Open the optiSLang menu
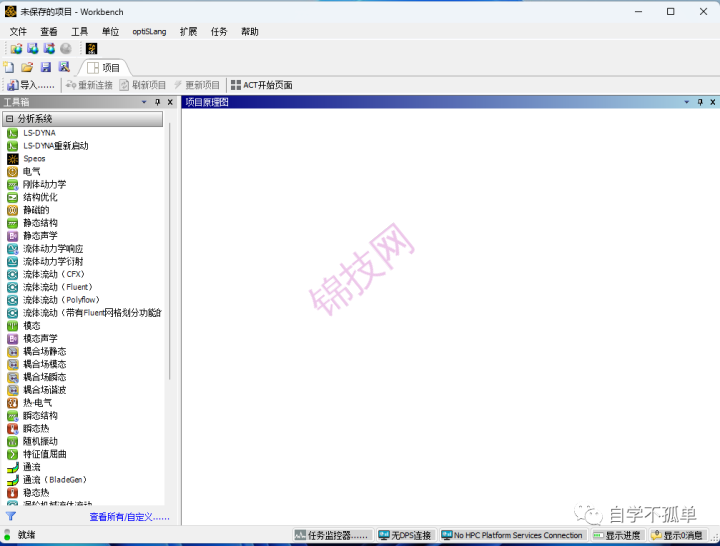Image resolution: width=720 pixels, height=546 pixels. pyautogui.click(x=149, y=32)
